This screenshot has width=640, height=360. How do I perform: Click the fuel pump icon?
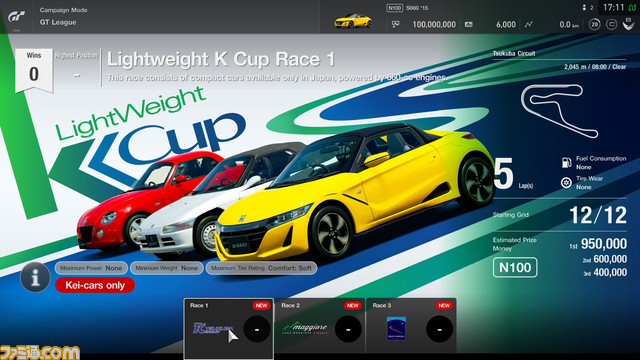click(566, 162)
